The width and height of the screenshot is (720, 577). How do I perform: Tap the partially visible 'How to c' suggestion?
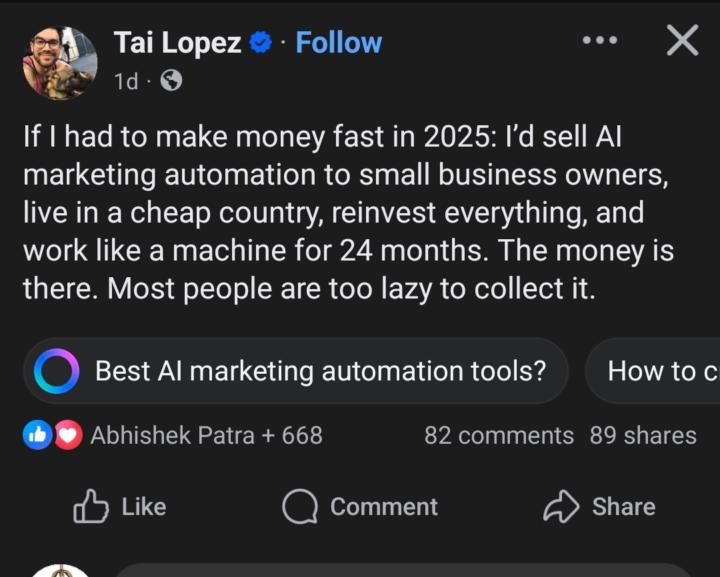(660, 371)
